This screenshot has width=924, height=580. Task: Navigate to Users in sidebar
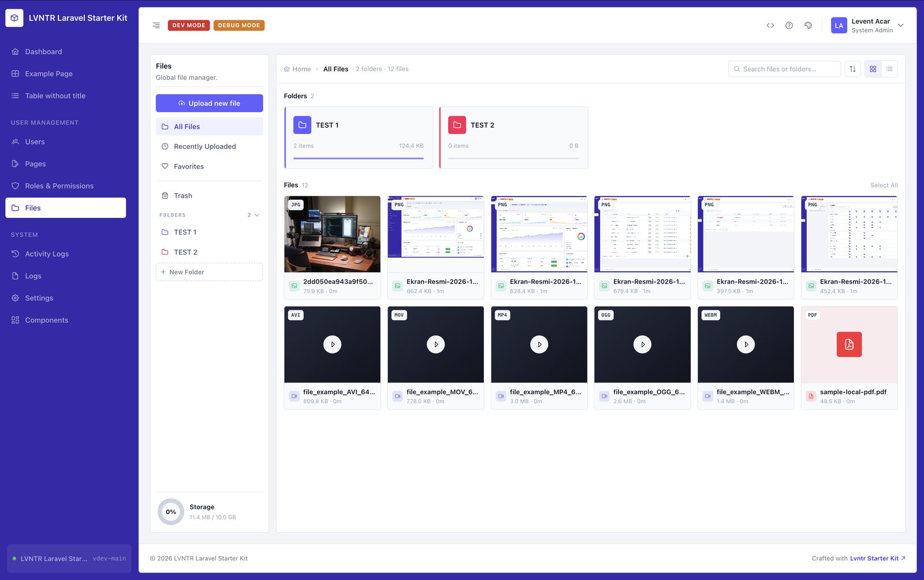click(x=66, y=142)
